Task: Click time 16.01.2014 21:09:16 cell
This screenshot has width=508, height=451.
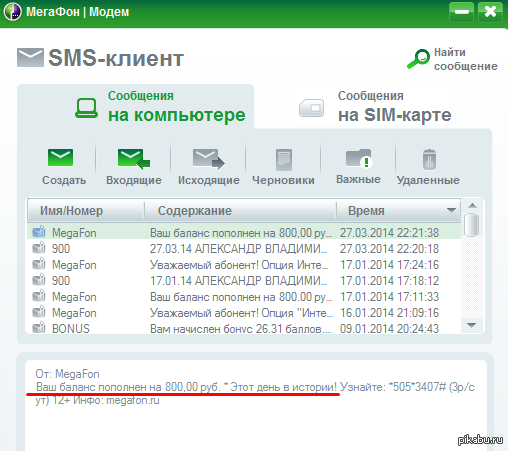Action: click(x=389, y=313)
